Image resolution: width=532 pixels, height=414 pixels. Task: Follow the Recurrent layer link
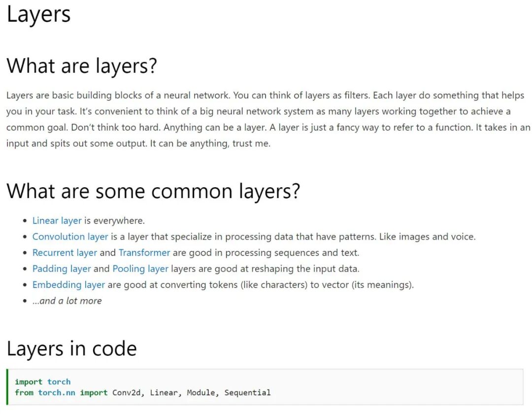pyautogui.click(x=65, y=253)
